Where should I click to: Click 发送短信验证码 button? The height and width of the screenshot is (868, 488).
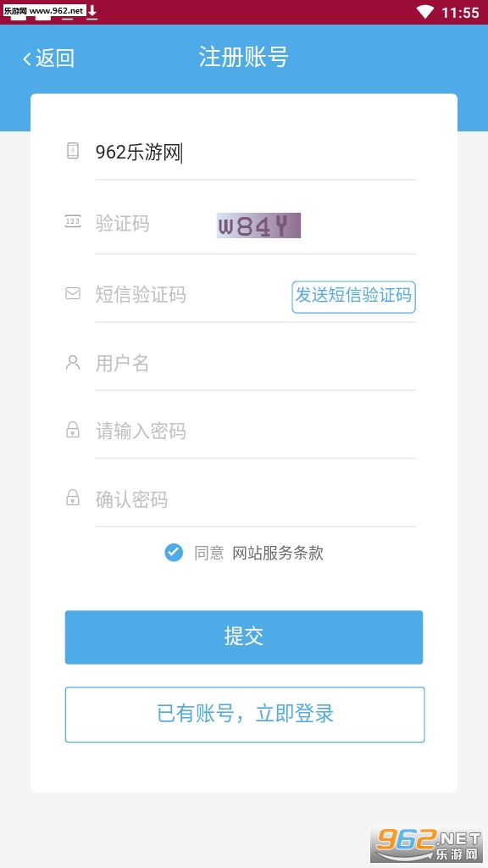coord(353,297)
